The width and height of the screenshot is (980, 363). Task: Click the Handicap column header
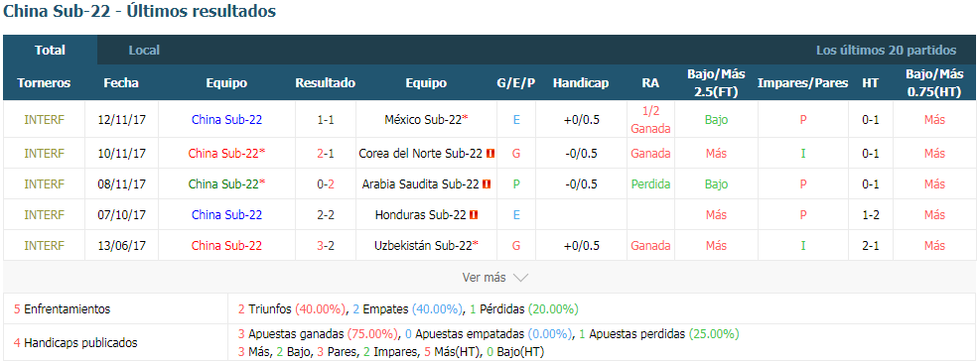(x=581, y=83)
